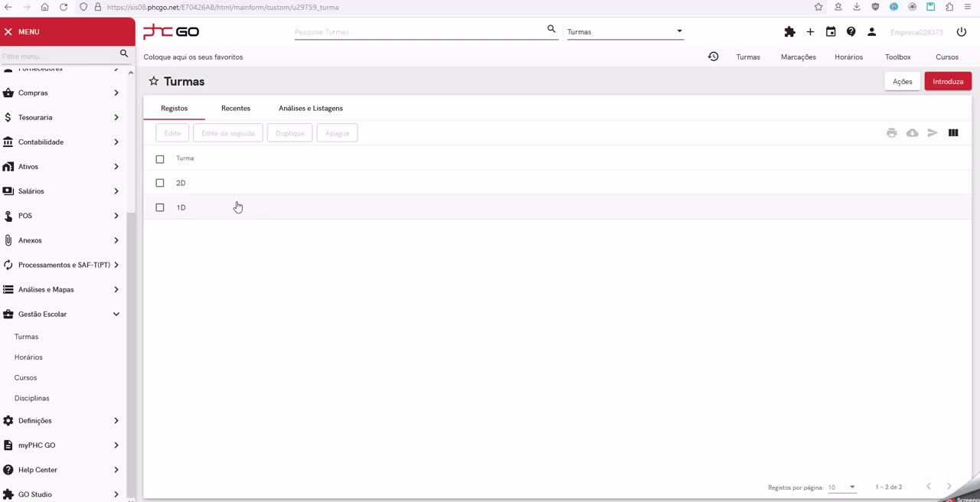Open Horários in the sidebar submenu
The image size is (980, 502).
28,357
